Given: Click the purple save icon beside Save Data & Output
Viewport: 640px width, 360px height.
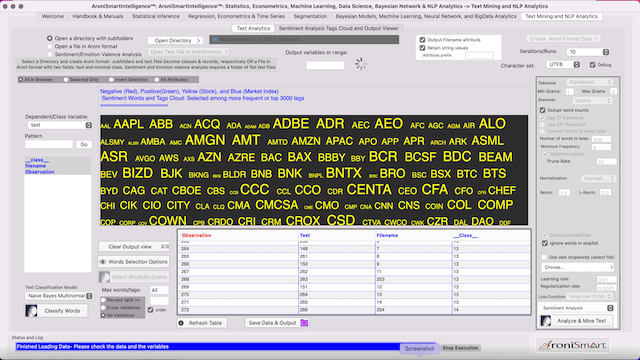Looking at the screenshot, I should [x=304, y=323].
